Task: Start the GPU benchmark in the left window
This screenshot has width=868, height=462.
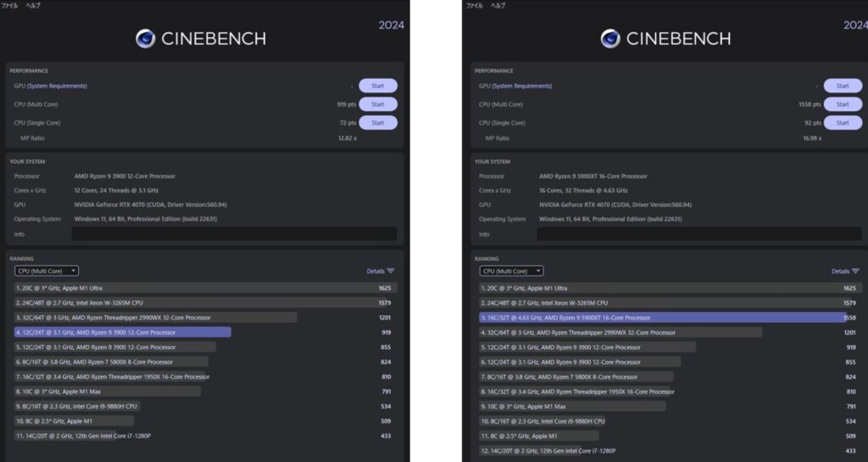Action: pos(377,86)
